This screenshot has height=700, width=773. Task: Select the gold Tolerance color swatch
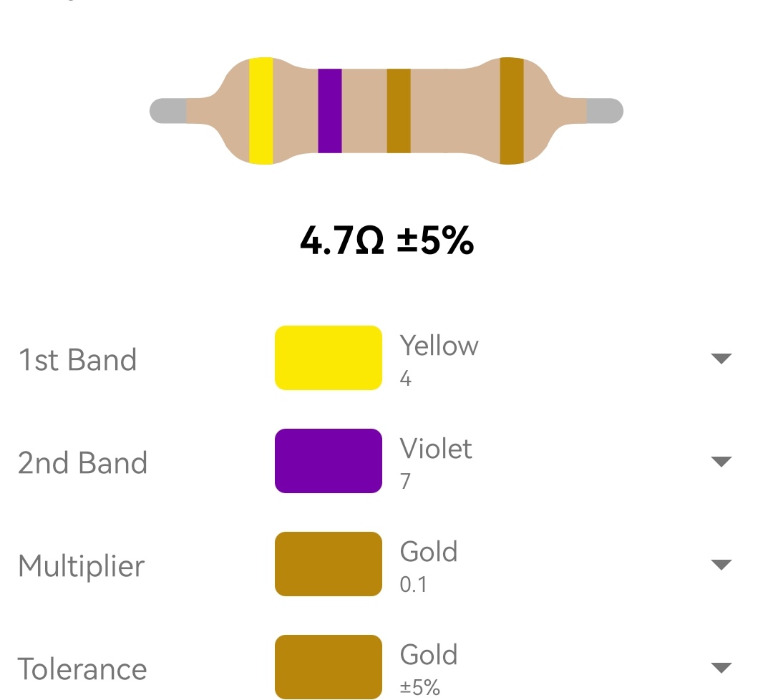click(329, 667)
